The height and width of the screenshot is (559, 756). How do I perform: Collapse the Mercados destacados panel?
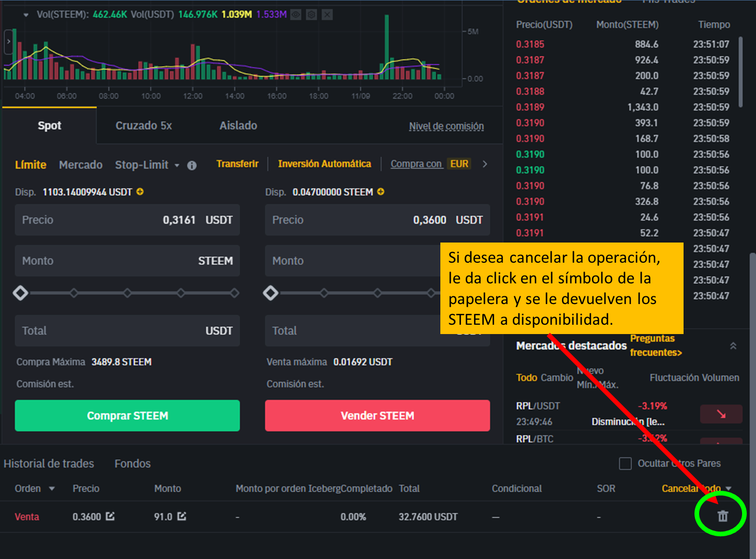[x=733, y=346]
